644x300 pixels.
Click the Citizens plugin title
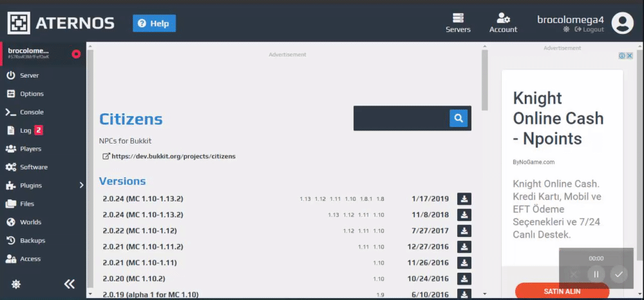click(x=131, y=119)
